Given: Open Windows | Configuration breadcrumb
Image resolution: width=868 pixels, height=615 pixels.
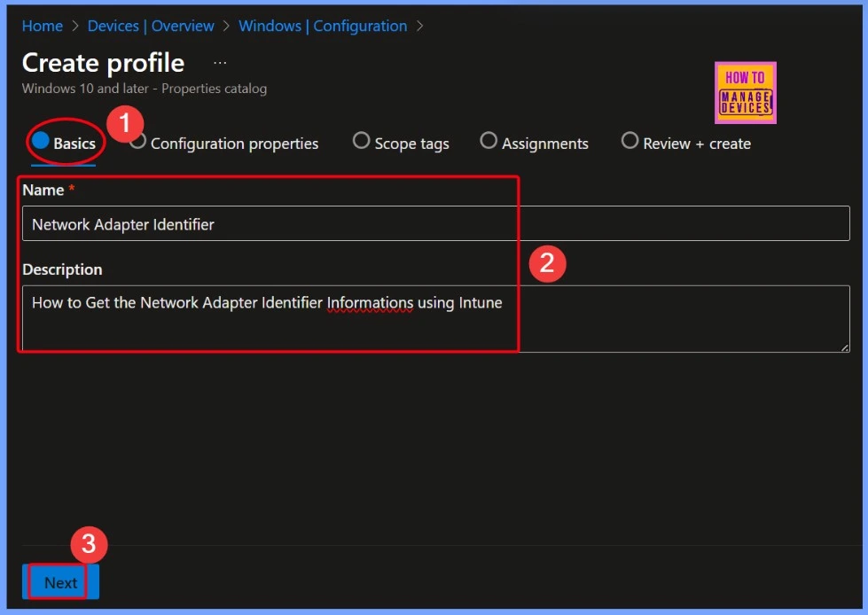Looking at the screenshot, I should pyautogui.click(x=323, y=26).
